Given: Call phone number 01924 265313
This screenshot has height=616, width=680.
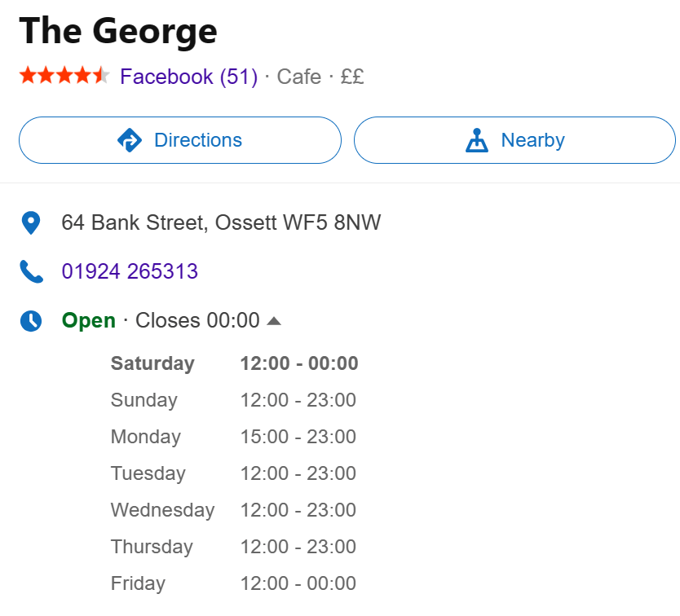Looking at the screenshot, I should (x=130, y=271).
